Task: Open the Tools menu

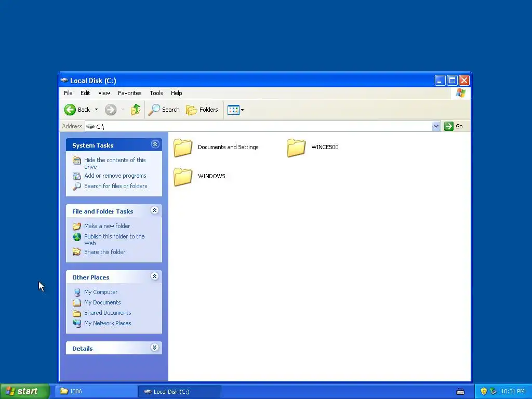Action: click(x=156, y=93)
